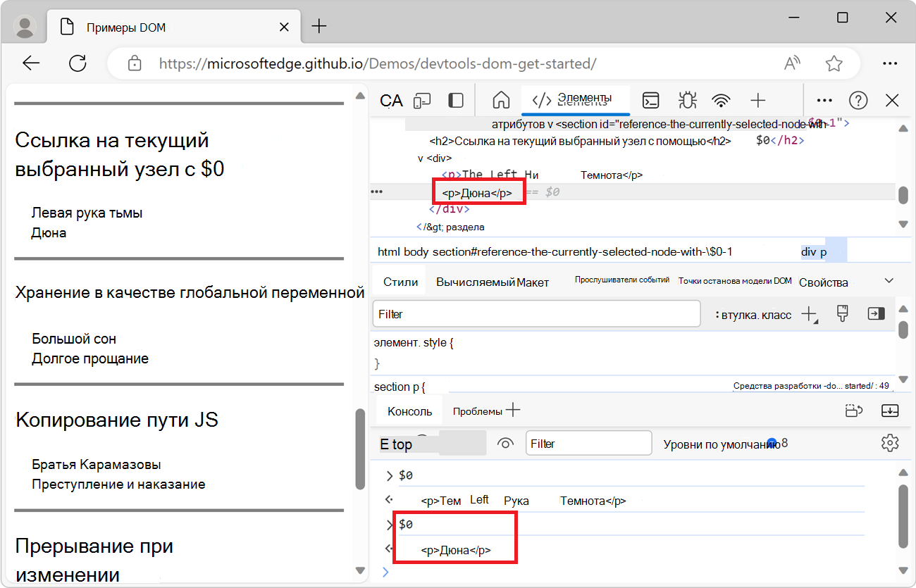Open the Макет tab
This screenshot has width=916, height=588.
533,282
